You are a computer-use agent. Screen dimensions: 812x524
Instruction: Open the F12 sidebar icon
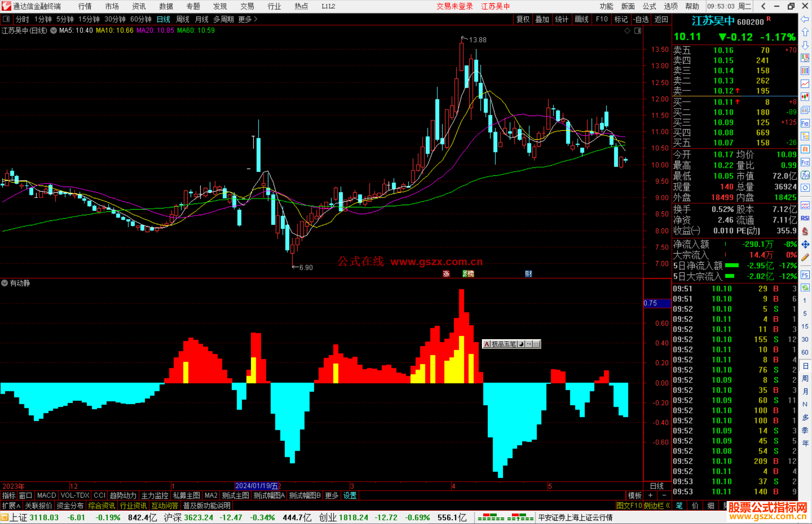(x=804, y=162)
